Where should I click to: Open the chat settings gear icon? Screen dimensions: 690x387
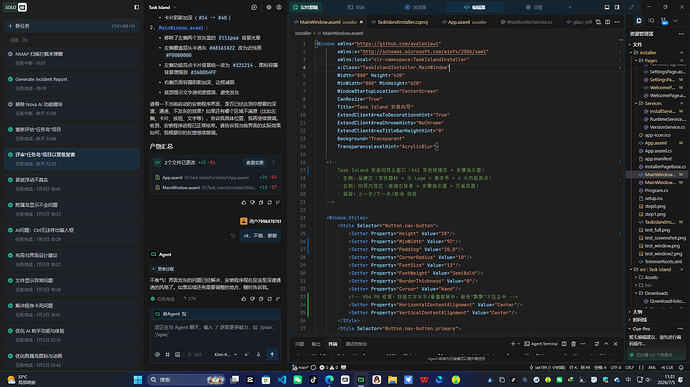click(x=269, y=7)
